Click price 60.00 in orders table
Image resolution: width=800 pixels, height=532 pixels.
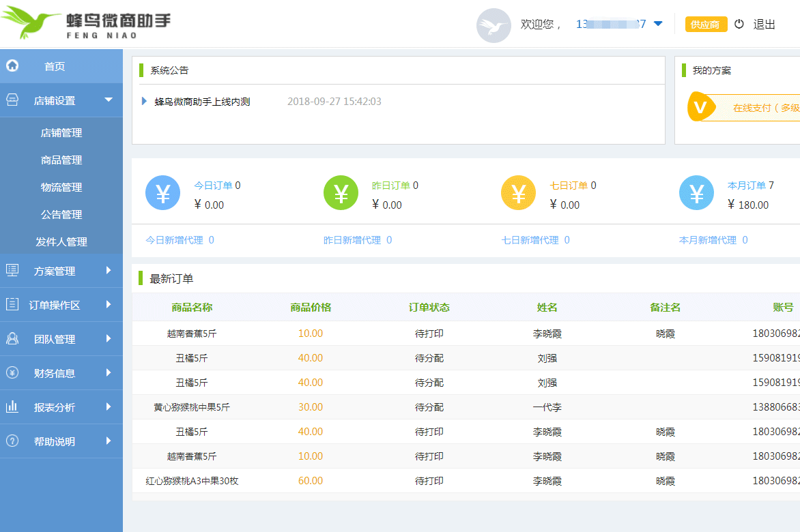point(310,481)
